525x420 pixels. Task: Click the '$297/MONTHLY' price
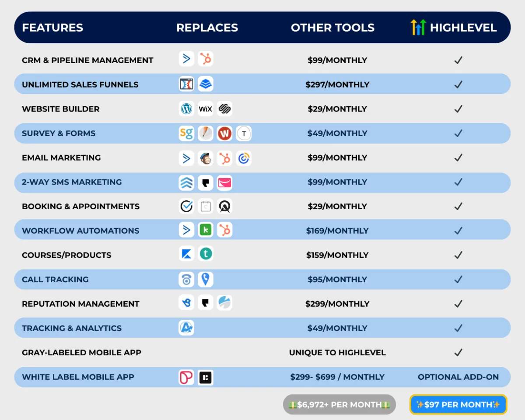click(x=337, y=84)
